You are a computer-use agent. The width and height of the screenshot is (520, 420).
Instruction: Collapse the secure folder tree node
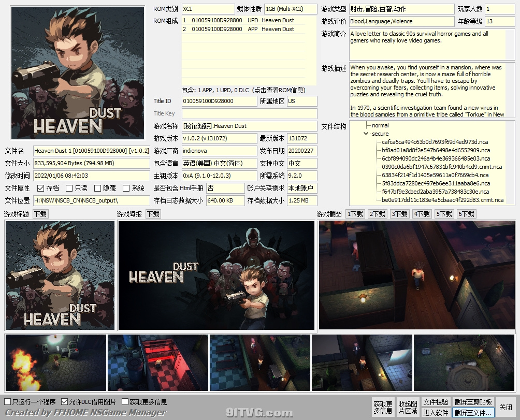pos(367,134)
